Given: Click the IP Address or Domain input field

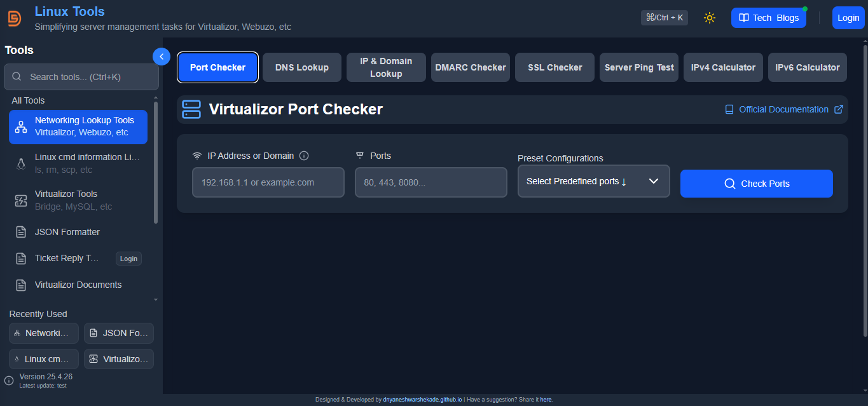Looking at the screenshot, I should point(268,182).
